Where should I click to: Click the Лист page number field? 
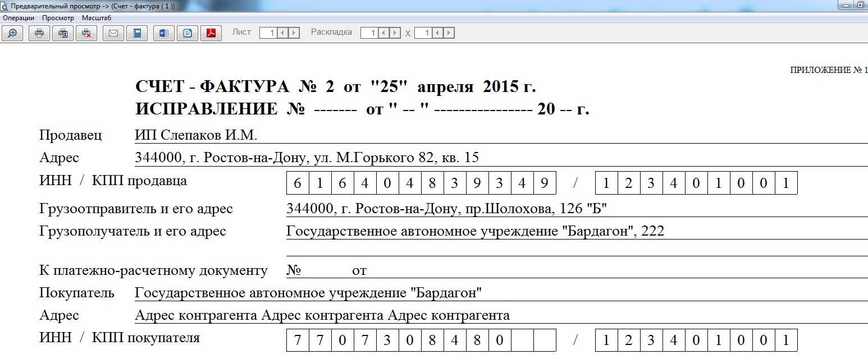pyautogui.click(x=269, y=33)
